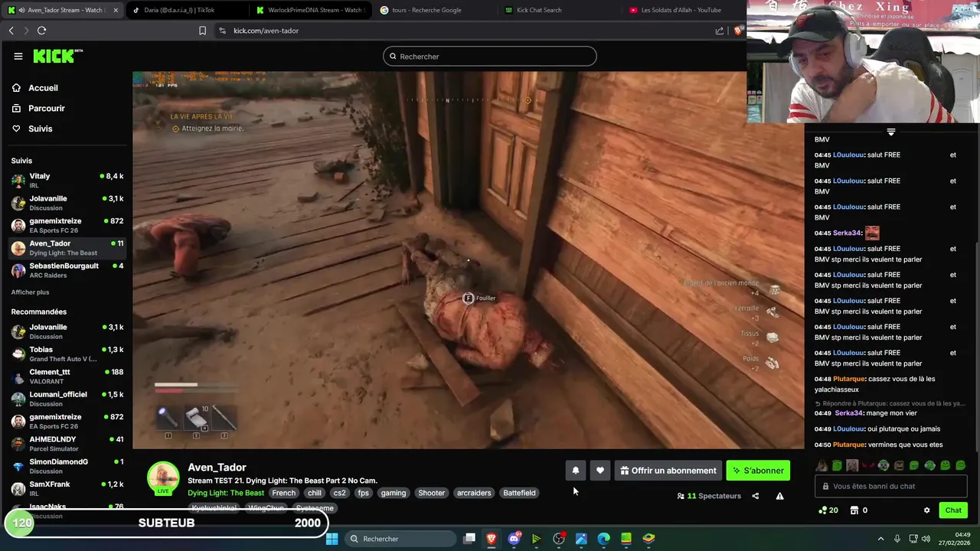Screen dimensions: 980x551
Task: Select the Shooter tag
Action: (x=431, y=493)
